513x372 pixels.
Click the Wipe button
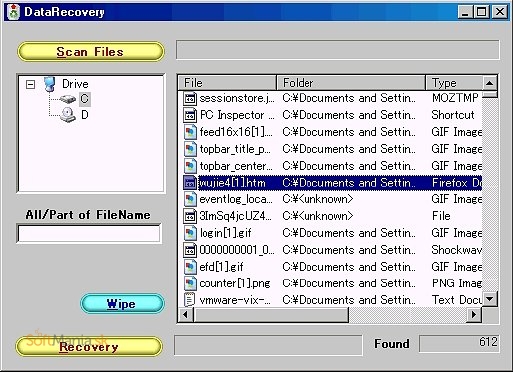click(122, 303)
